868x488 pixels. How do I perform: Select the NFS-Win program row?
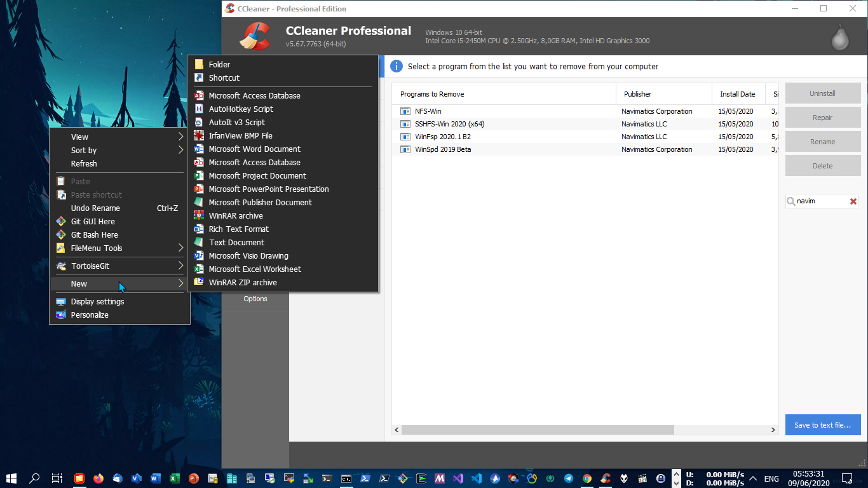(585, 111)
